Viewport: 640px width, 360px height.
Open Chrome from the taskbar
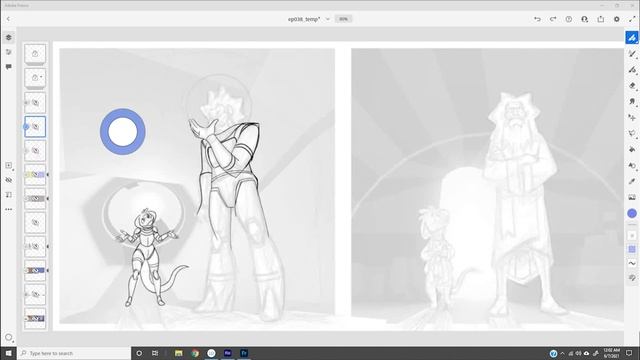[x=195, y=353]
